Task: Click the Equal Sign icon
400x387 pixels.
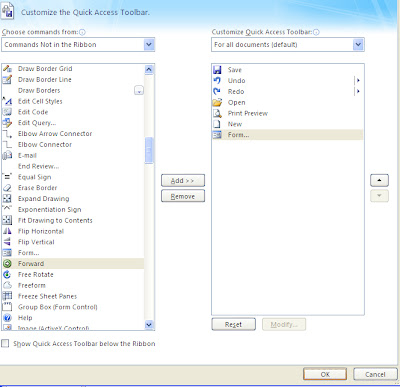Action: tap(7, 177)
